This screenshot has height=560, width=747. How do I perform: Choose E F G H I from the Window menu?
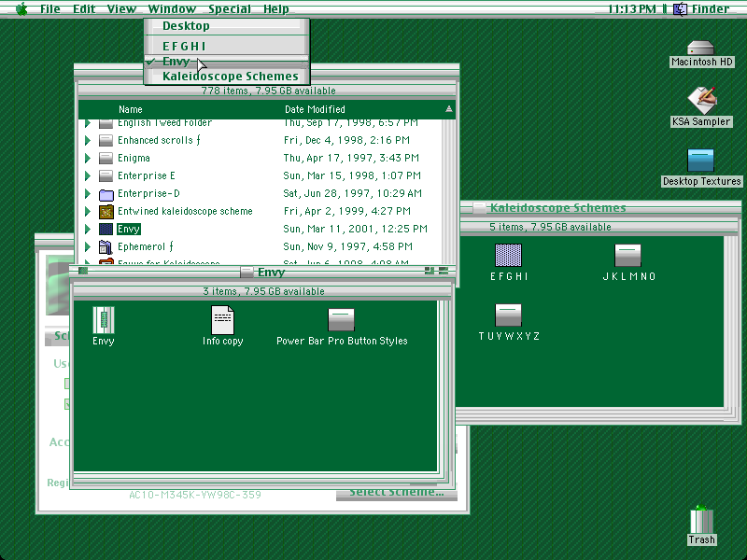click(227, 46)
